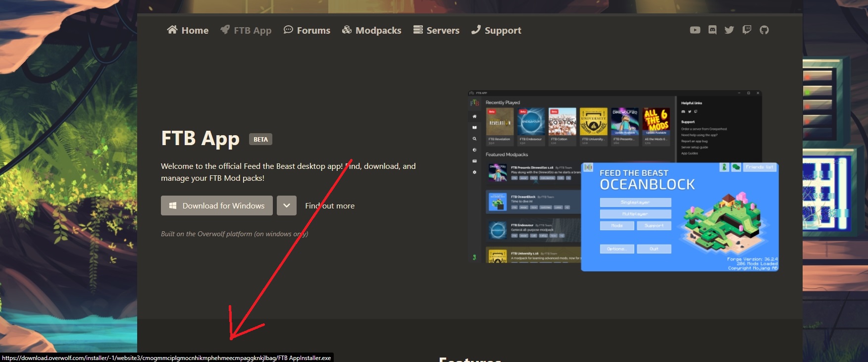Screen dimensions: 868x362
Task: Visit the Twitter bird icon link
Action: click(x=729, y=30)
